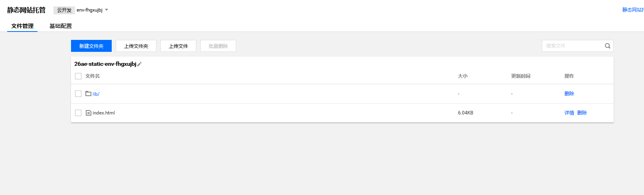Check the box for the lib/ folder
Image resolution: width=644 pixels, height=195 pixels.
pos(78,94)
